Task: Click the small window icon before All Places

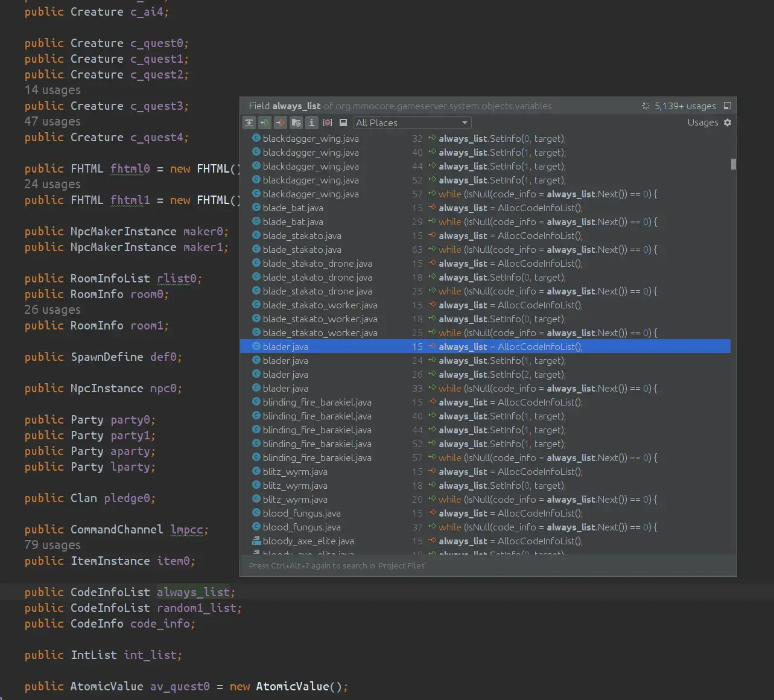Action: (343, 122)
